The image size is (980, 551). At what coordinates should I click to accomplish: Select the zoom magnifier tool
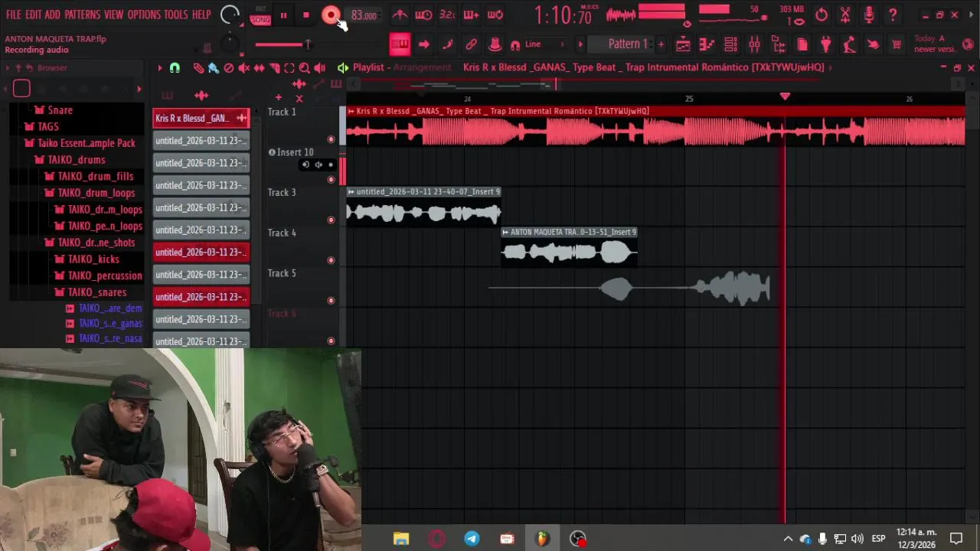pyautogui.click(x=305, y=68)
